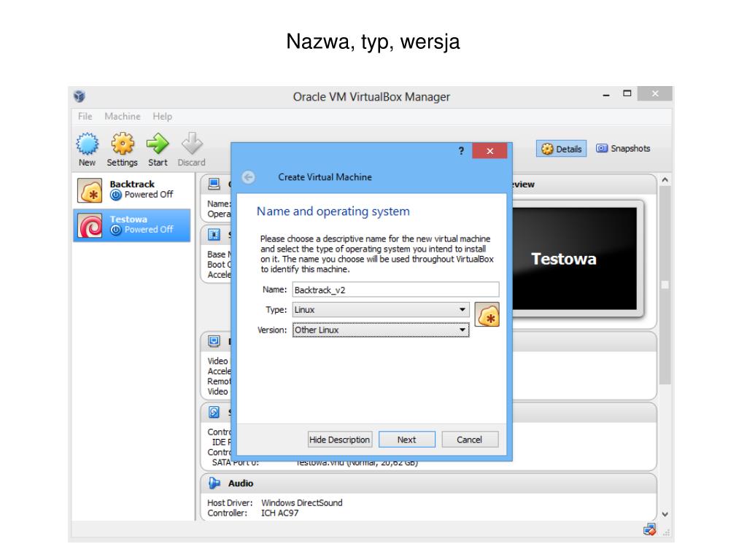The height and width of the screenshot is (560, 747).
Task: Maximize the VirtualBox Manager window
Action: [x=627, y=94]
